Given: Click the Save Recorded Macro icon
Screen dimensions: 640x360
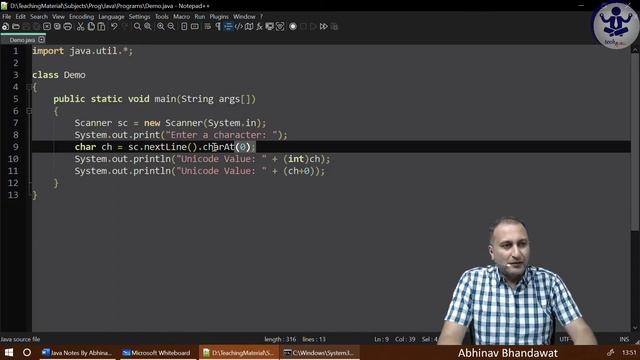Looking at the screenshot, I should pos(334,27).
